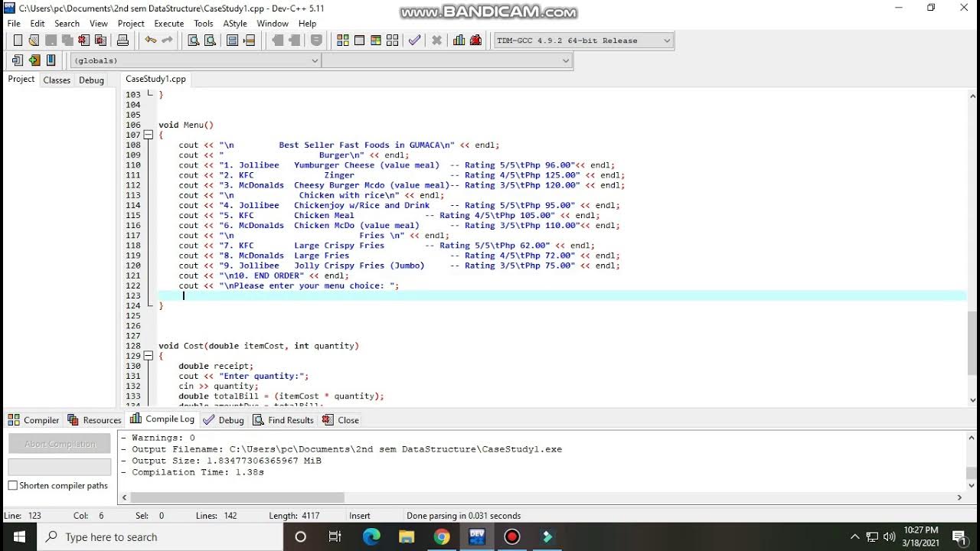Click the Debug checkmark icon
The height and width of the screenshot is (551, 980).
pyautogui.click(x=414, y=41)
